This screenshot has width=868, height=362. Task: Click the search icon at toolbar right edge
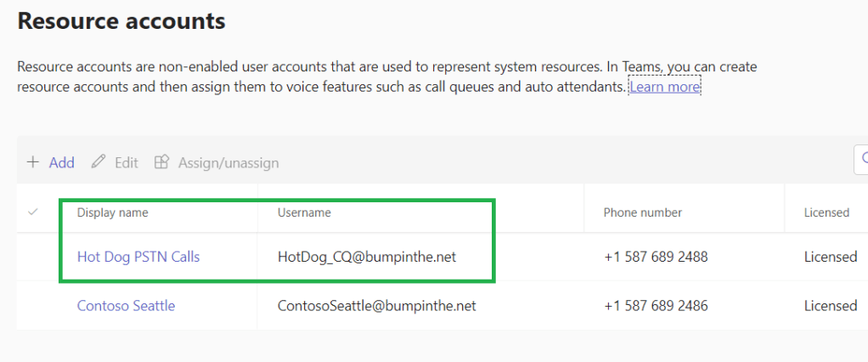pos(863,158)
